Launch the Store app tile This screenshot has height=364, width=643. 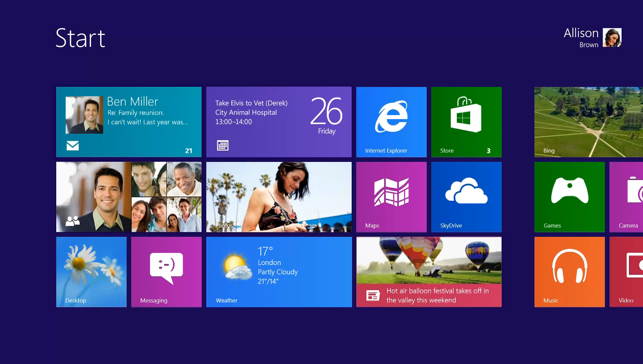(466, 122)
